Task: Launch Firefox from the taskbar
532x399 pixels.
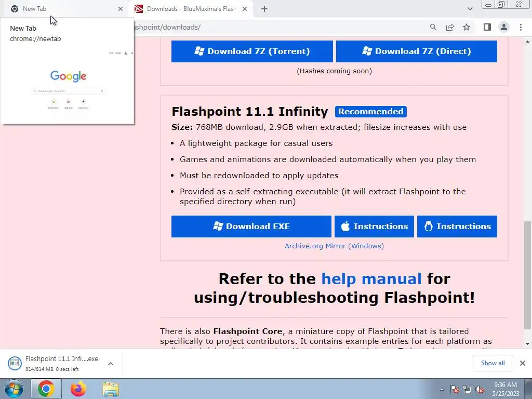Action: pyautogui.click(x=78, y=389)
